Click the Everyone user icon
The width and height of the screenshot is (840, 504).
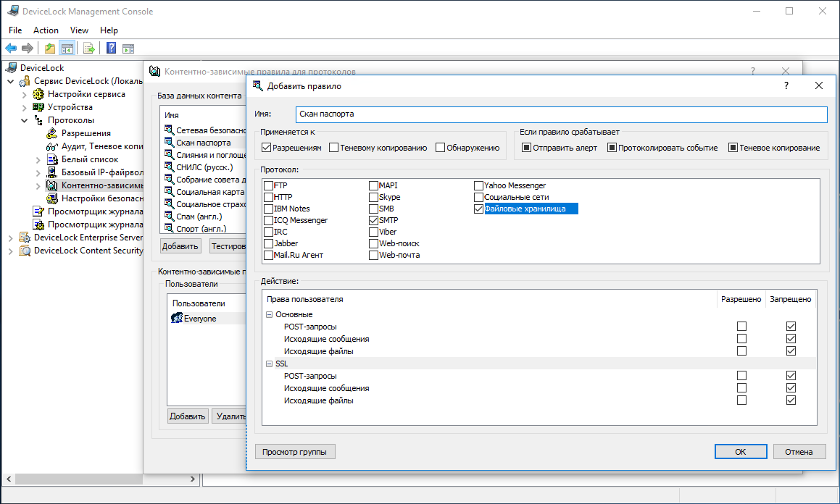point(177,319)
